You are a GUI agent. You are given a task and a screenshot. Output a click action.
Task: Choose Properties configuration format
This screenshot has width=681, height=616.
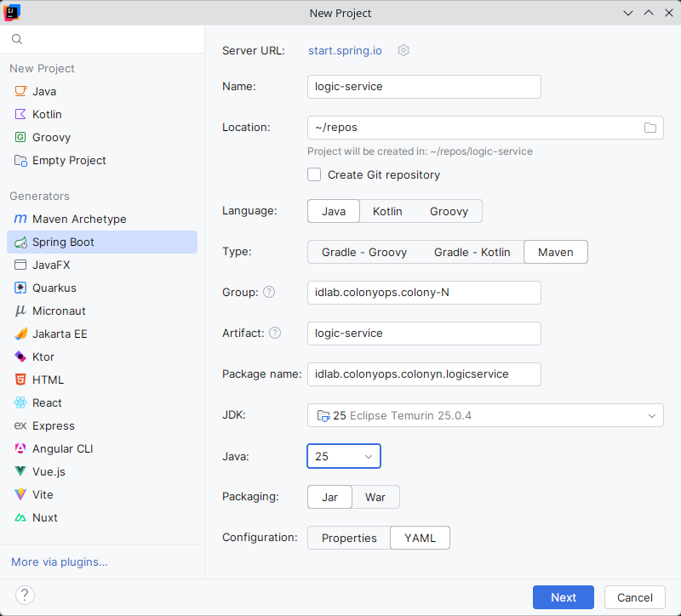349,538
